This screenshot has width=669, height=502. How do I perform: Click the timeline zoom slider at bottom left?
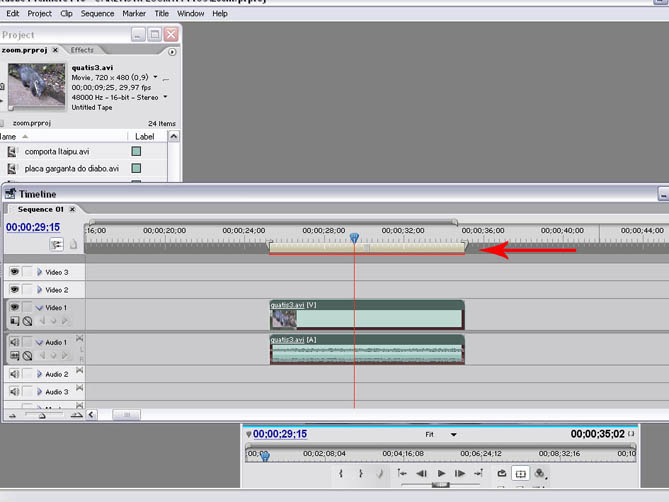coord(41,414)
